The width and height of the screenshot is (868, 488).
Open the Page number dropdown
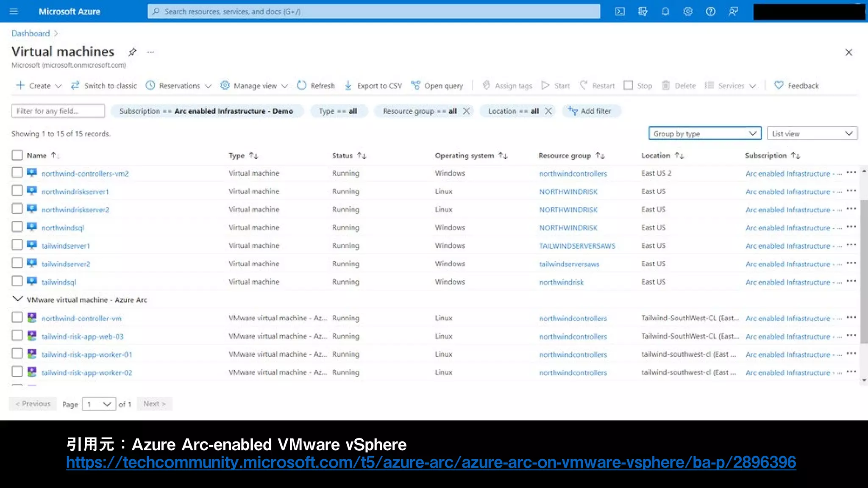(99, 404)
